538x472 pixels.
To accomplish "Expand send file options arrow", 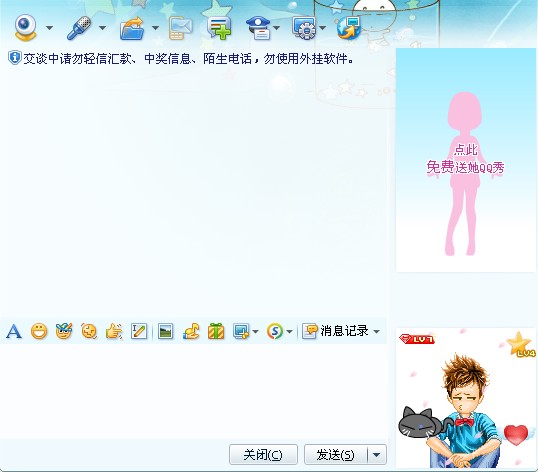I will (x=155, y=28).
